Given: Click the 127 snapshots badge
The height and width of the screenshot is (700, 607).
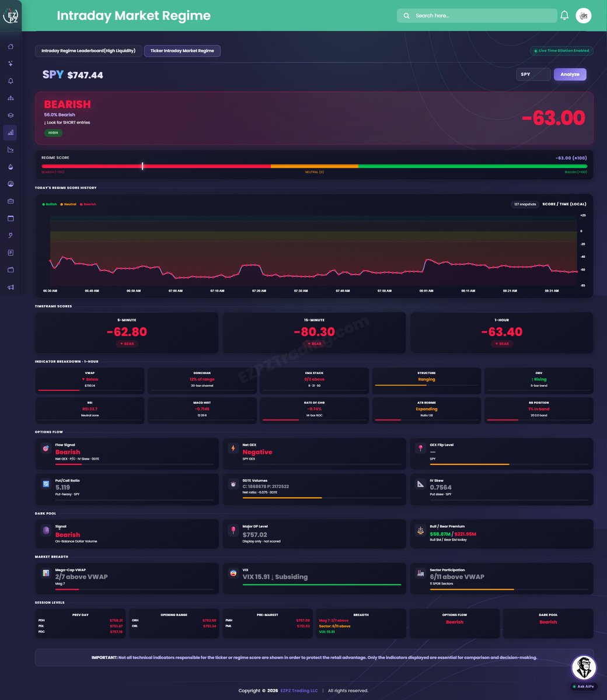Looking at the screenshot, I should click(524, 204).
